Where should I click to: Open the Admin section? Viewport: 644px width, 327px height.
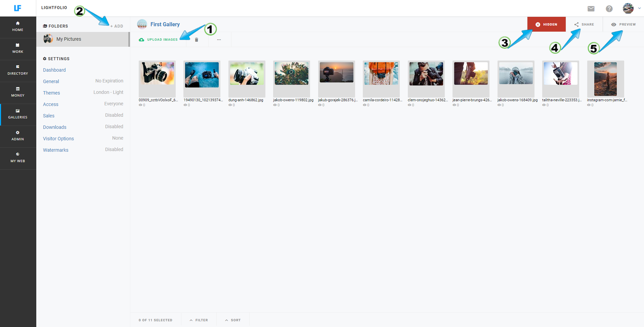[x=18, y=136]
